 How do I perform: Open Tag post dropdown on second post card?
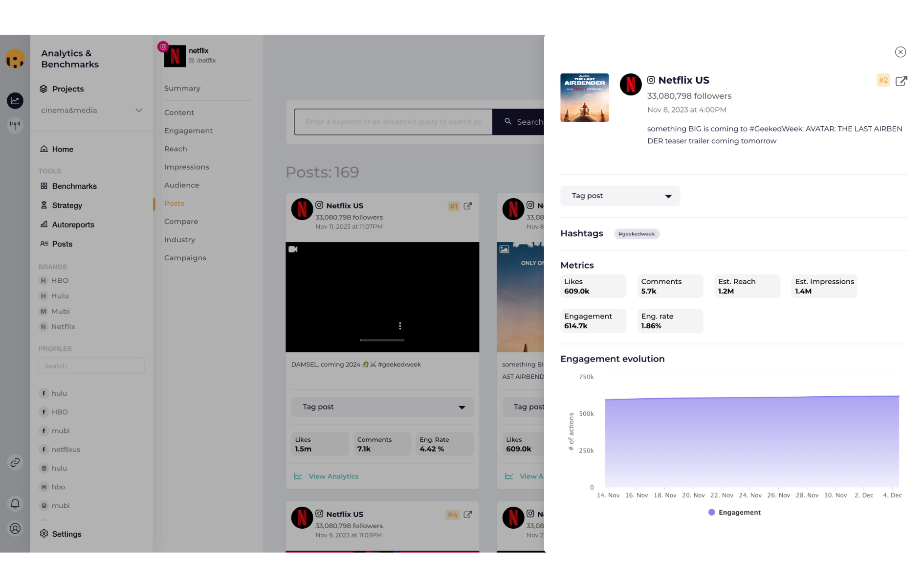click(x=523, y=407)
